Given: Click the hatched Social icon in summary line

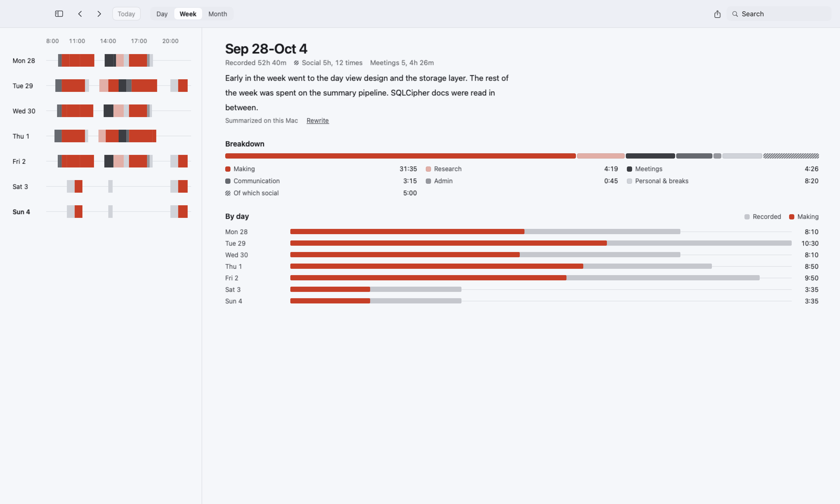Looking at the screenshot, I should pyautogui.click(x=296, y=63).
